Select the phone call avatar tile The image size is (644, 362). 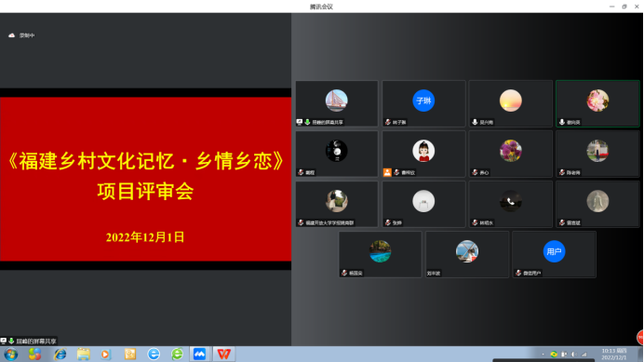tap(511, 204)
